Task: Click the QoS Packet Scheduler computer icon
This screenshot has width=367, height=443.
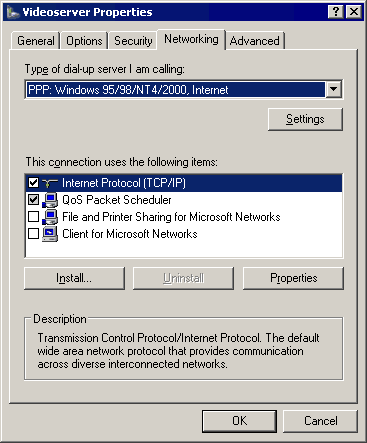Action: (x=50, y=200)
